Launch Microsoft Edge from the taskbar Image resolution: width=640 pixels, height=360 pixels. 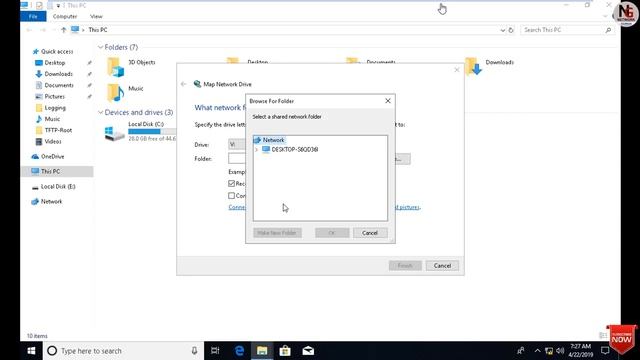(x=239, y=351)
